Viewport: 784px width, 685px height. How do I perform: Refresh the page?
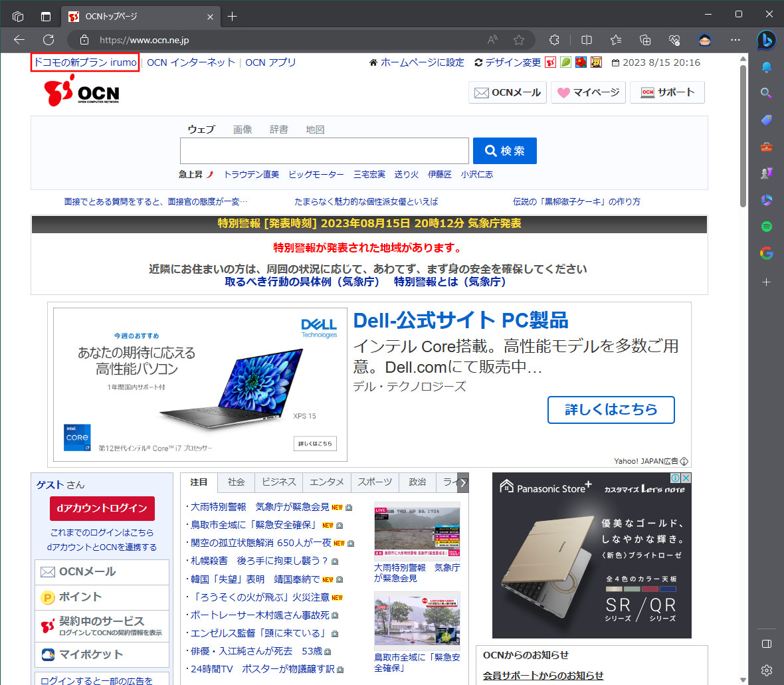click(49, 40)
